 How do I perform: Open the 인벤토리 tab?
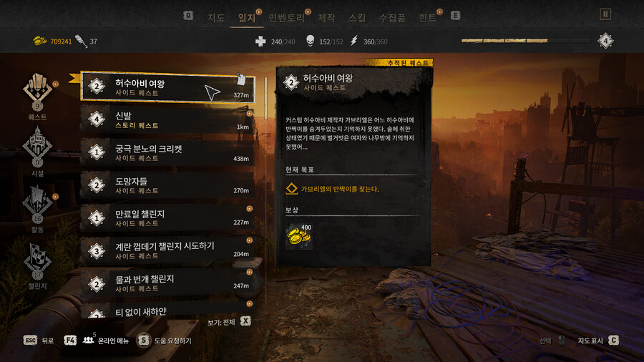tap(286, 18)
